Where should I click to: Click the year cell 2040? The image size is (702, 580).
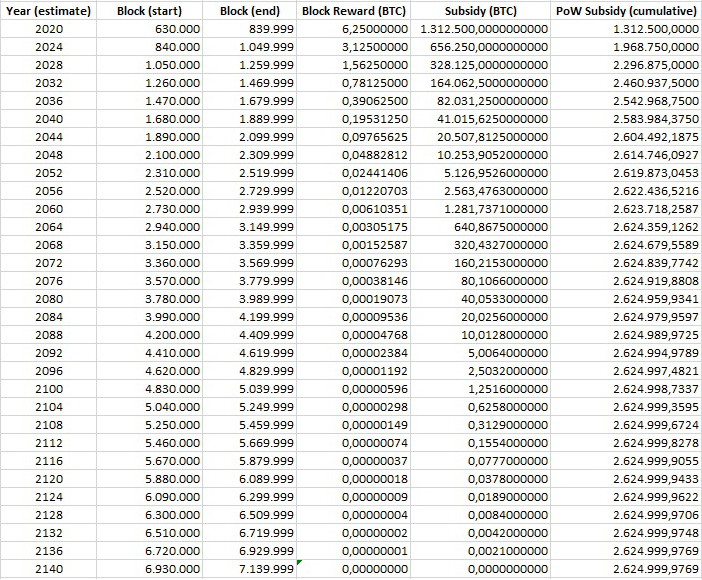point(48,119)
